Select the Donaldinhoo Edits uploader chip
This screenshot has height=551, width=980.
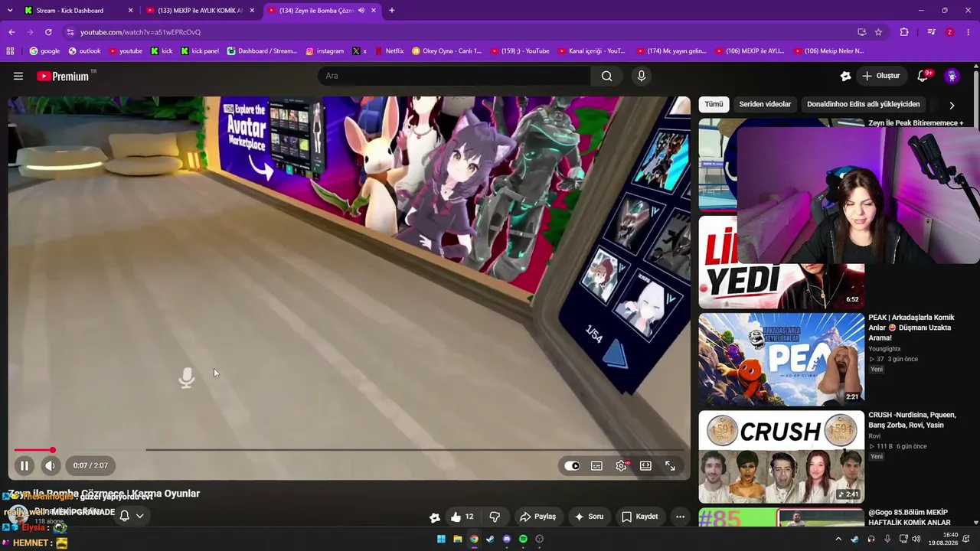click(x=863, y=104)
